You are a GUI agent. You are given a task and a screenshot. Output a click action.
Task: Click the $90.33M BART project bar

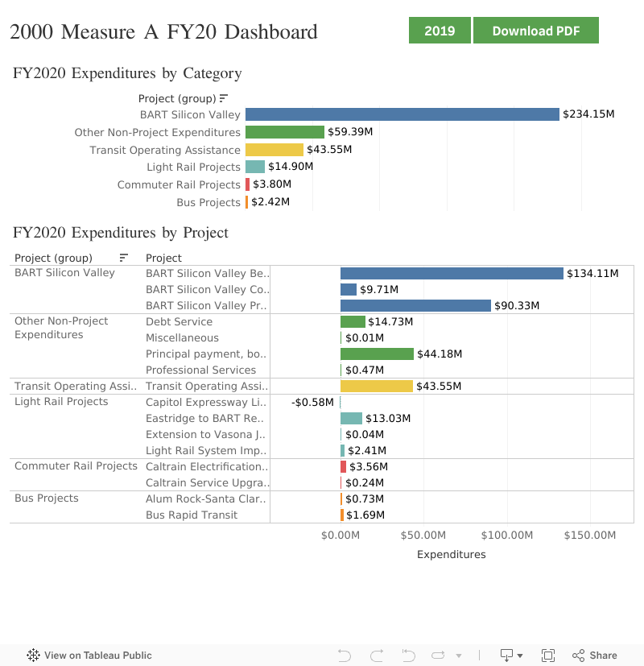[415, 305]
